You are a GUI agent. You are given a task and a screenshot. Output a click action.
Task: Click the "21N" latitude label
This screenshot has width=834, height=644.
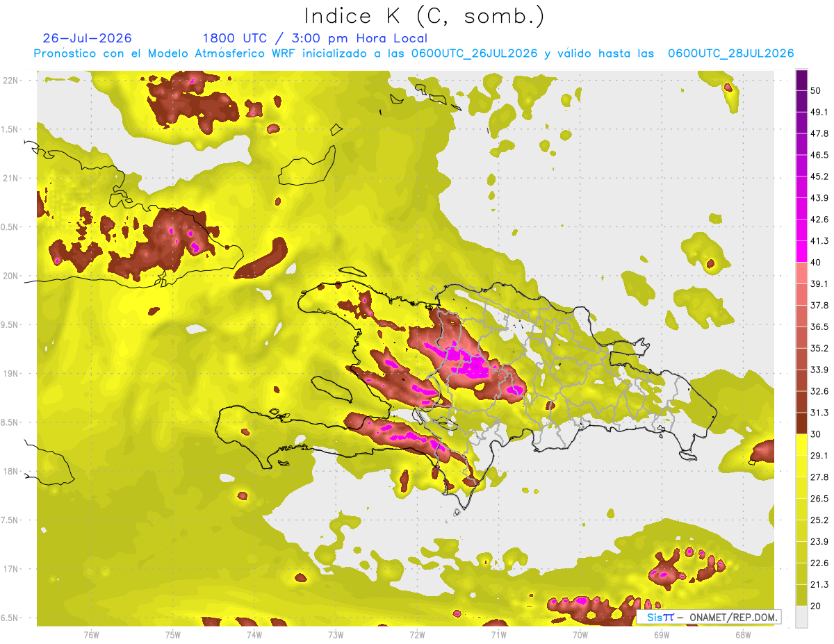coord(12,179)
